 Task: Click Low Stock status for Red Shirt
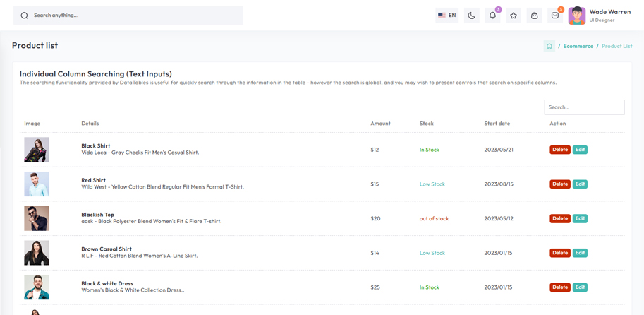432,184
